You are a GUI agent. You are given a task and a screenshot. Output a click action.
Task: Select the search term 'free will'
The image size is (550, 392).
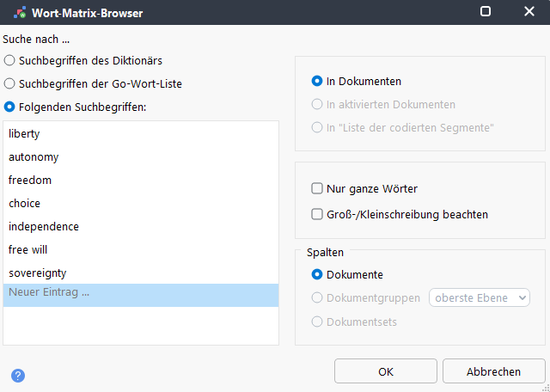[x=141, y=249]
